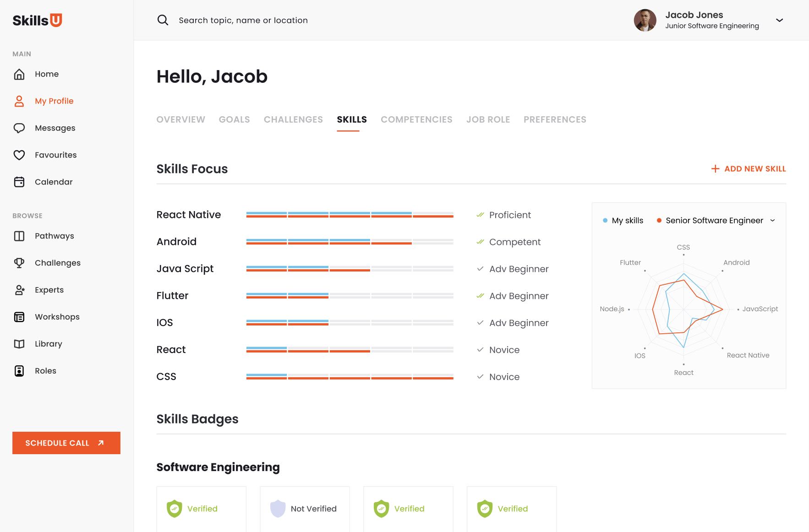Expand the Jacob Jones account menu
The image size is (809, 532).
(779, 20)
